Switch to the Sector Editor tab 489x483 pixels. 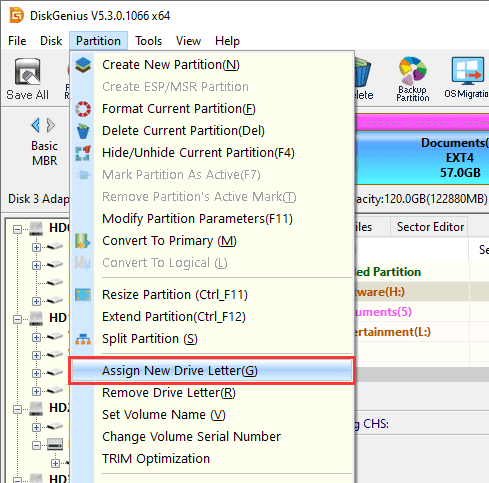tap(430, 227)
